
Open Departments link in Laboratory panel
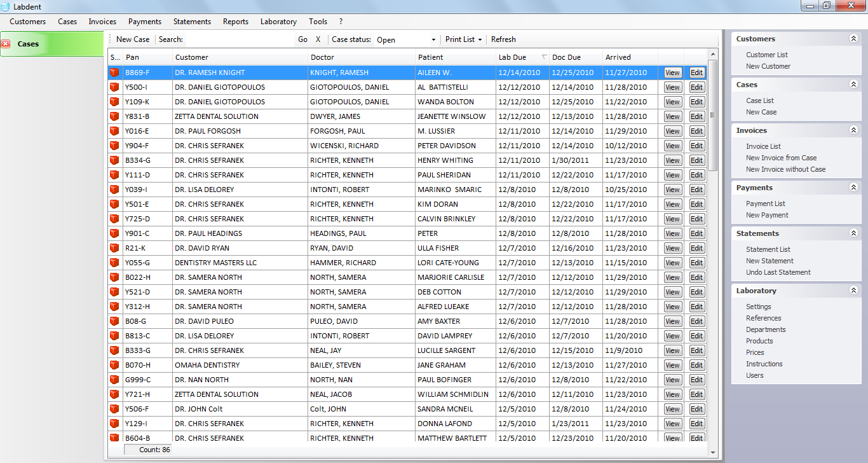point(766,329)
